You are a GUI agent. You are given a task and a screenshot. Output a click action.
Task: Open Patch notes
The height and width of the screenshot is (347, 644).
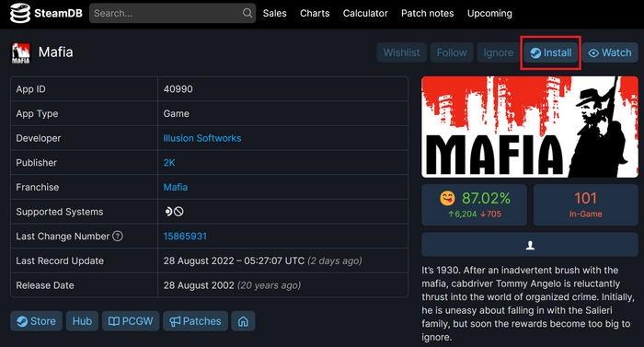pyautogui.click(x=428, y=13)
